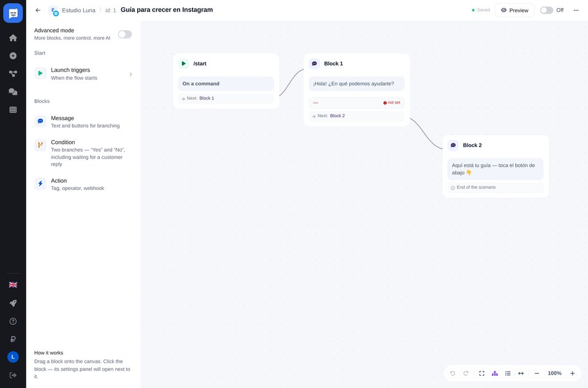Click the flow title Guía para crecer en Instagram

(167, 10)
